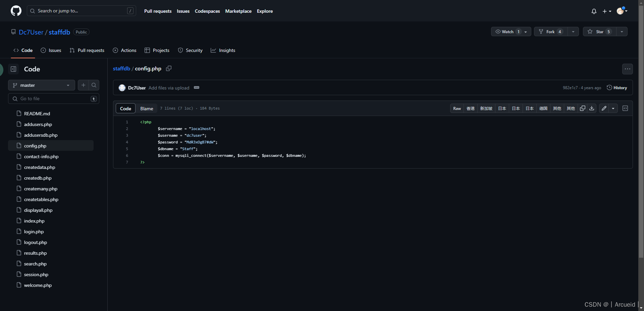Image resolution: width=644 pixels, height=311 pixels.
Task: Open the Dc7User owner link
Action: pyautogui.click(x=31, y=32)
